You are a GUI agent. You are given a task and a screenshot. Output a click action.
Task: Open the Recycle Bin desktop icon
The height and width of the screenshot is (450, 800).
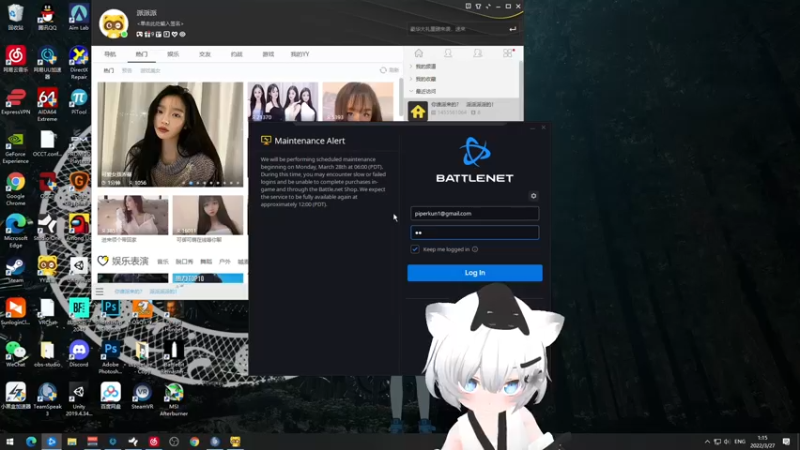click(x=16, y=17)
